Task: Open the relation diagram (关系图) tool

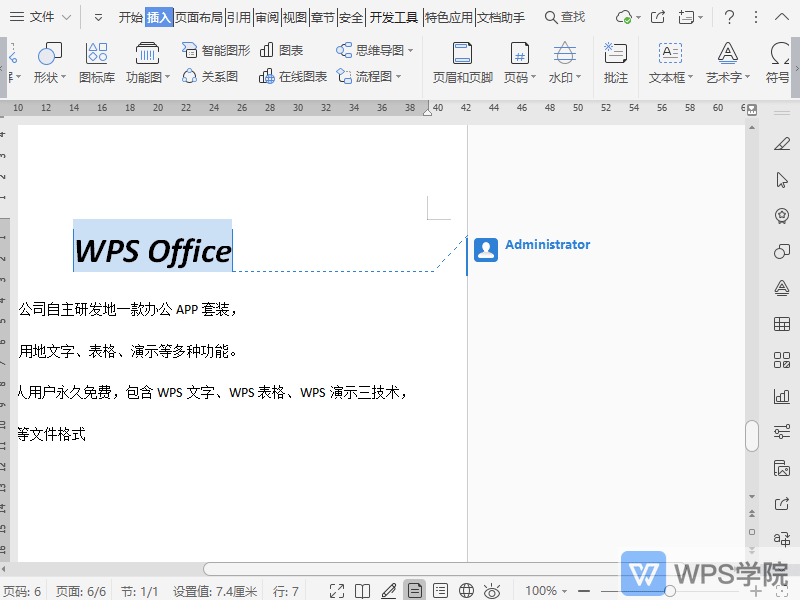Action: point(210,76)
